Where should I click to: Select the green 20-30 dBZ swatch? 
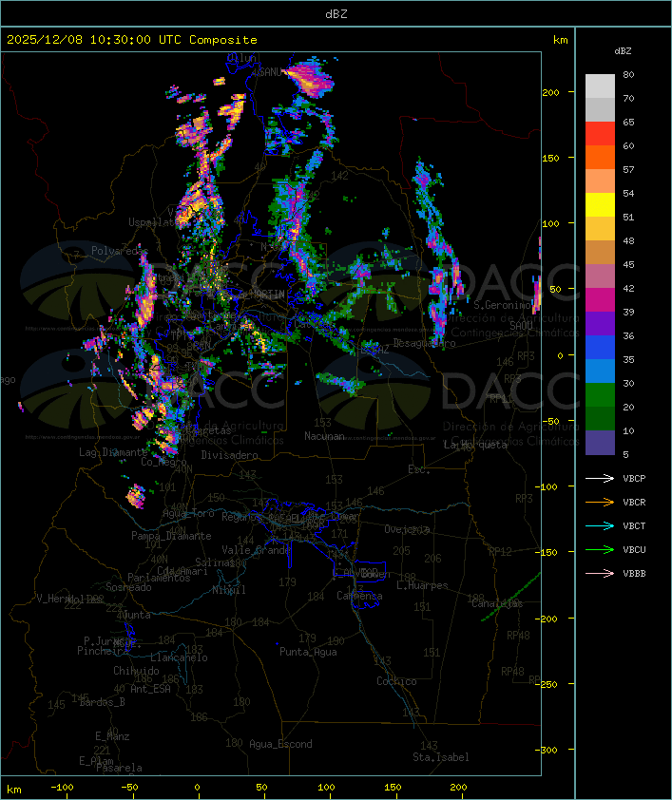point(600,394)
